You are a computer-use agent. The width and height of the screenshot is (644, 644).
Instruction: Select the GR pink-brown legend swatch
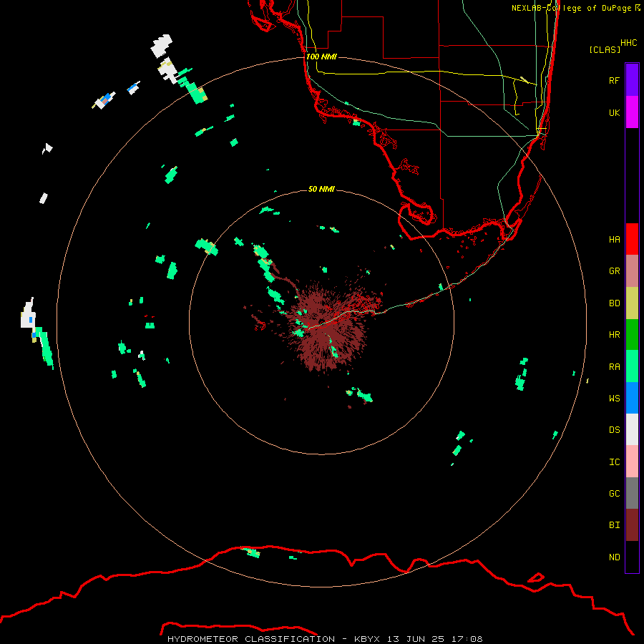point(632,271)
